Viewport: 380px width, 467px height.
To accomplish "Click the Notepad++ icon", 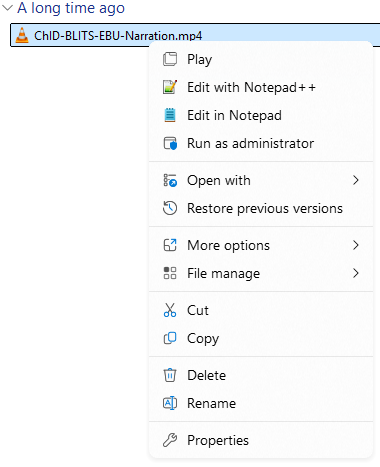I will [x=170, y=87].
